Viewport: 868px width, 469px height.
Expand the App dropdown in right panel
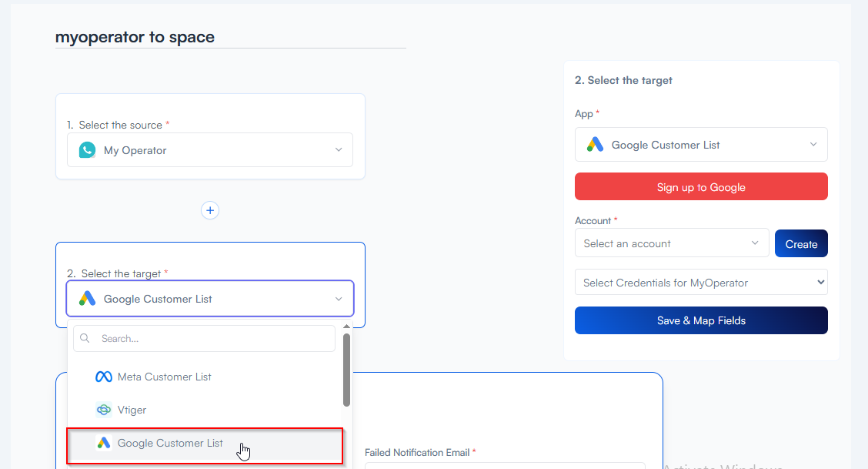(x=701, y=145)
